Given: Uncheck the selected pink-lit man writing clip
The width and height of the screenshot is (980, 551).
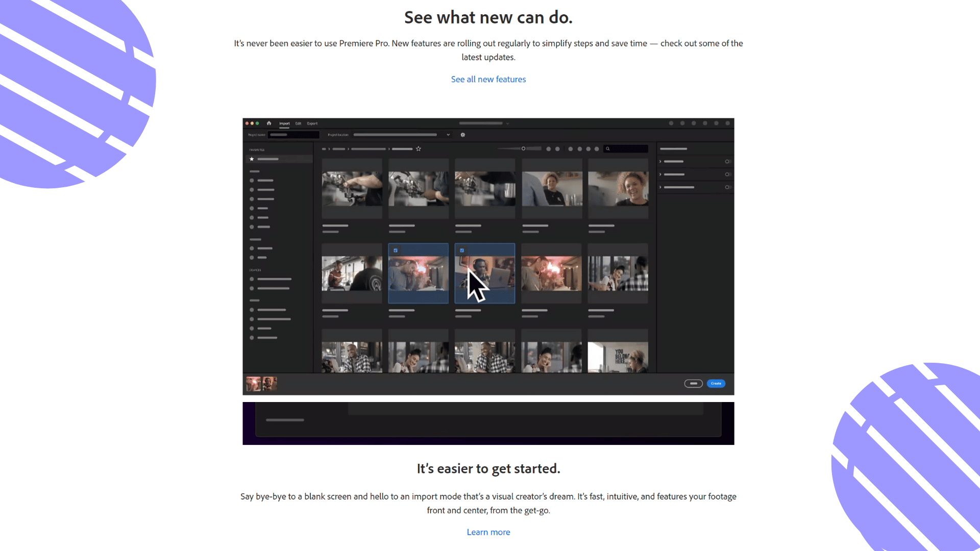Looking at the screenshot, I should (396, 251).
